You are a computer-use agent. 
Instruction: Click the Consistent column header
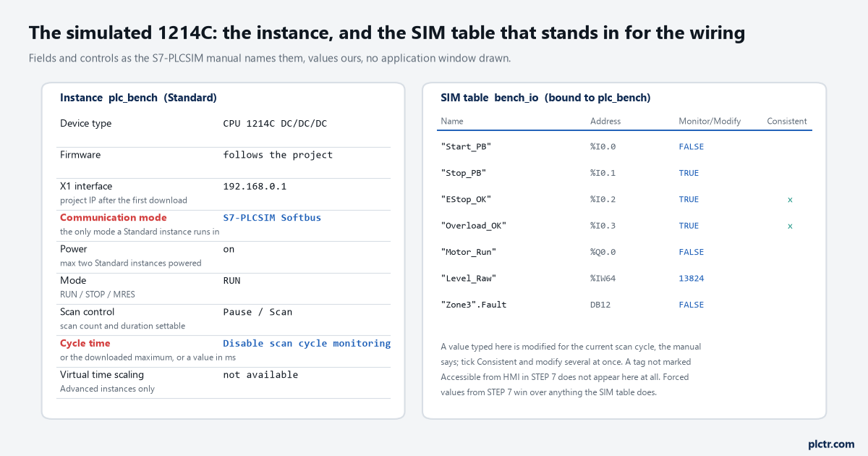coord(787,121)
